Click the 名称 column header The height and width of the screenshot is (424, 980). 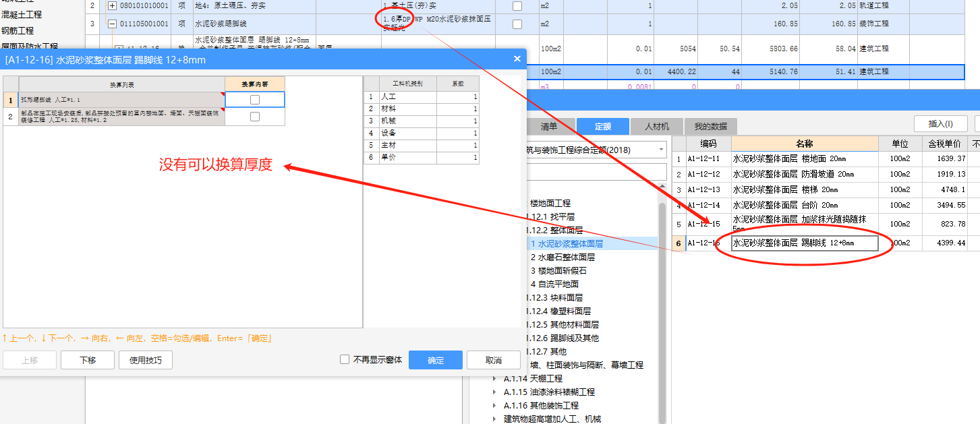pos(805,144)
